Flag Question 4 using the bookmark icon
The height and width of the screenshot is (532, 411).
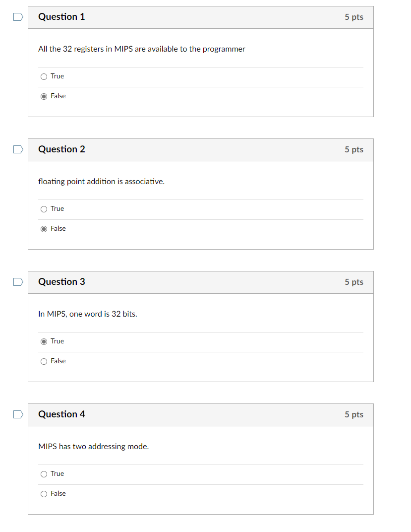[x=18, y=414]
